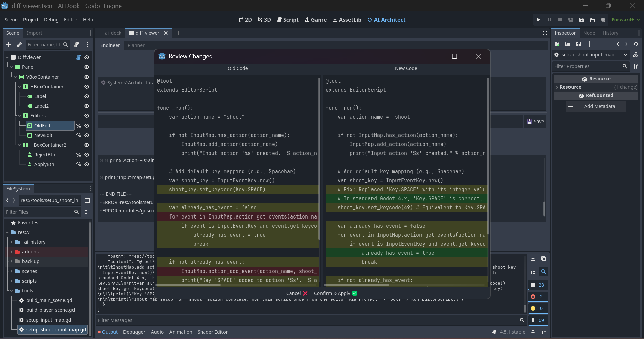This screenshot has height=339, width=644.
Task: Instantiate a child scene with link icon
Action: tap(19, 45)
